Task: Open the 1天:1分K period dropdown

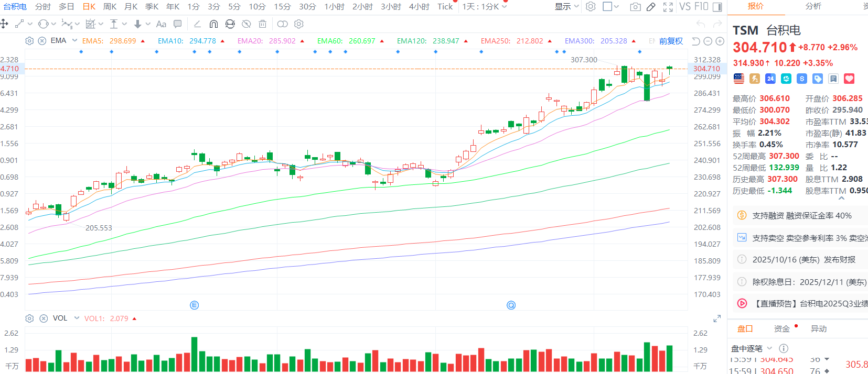Action: pyautogui.click(x=485, y=6)
